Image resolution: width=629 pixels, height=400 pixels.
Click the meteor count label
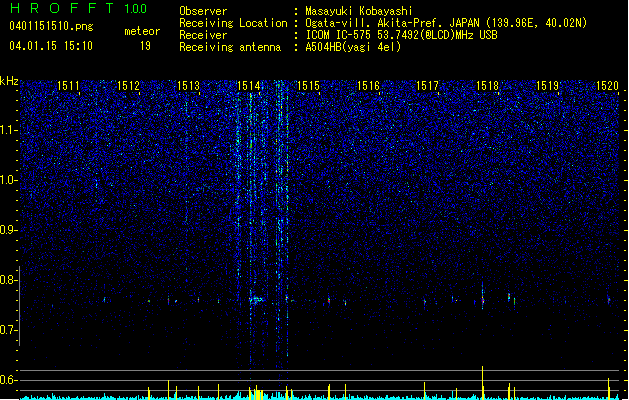[x=142, y=31]
